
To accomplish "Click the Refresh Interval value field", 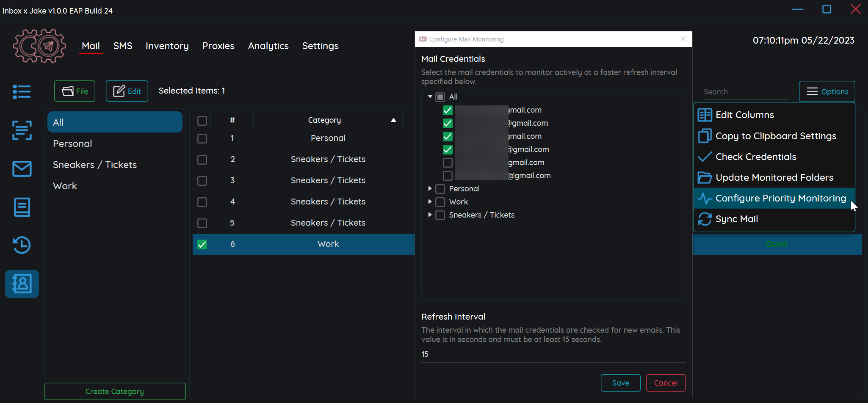I will [553, 354].
